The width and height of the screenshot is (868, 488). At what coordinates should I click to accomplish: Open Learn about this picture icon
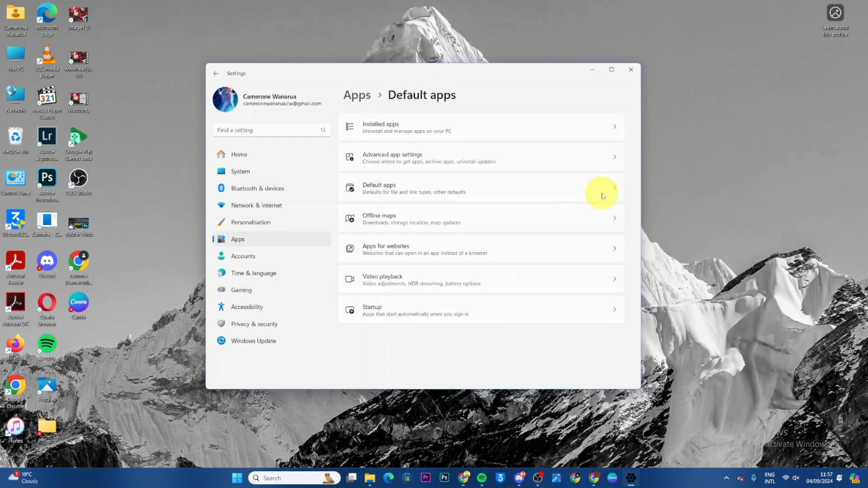(x=835, y=21)
